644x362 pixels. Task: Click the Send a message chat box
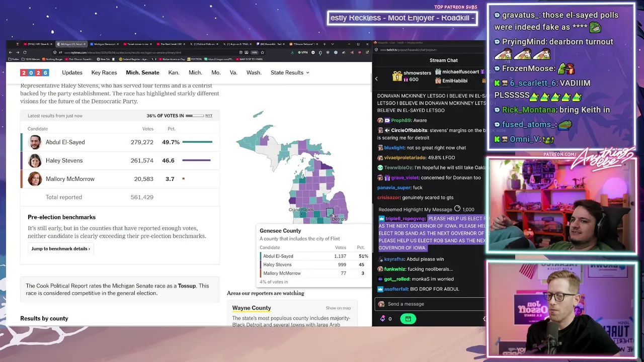point(431,304)
